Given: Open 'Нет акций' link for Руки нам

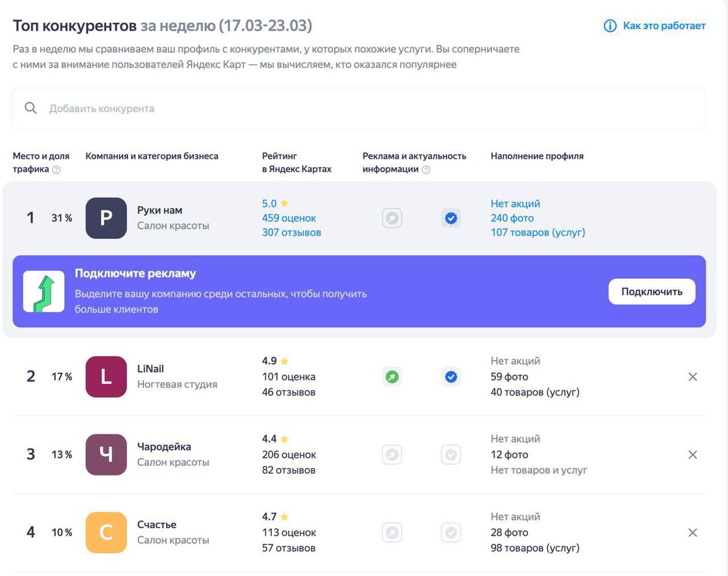Looking at the screenshot, I should tap(515, 204).
